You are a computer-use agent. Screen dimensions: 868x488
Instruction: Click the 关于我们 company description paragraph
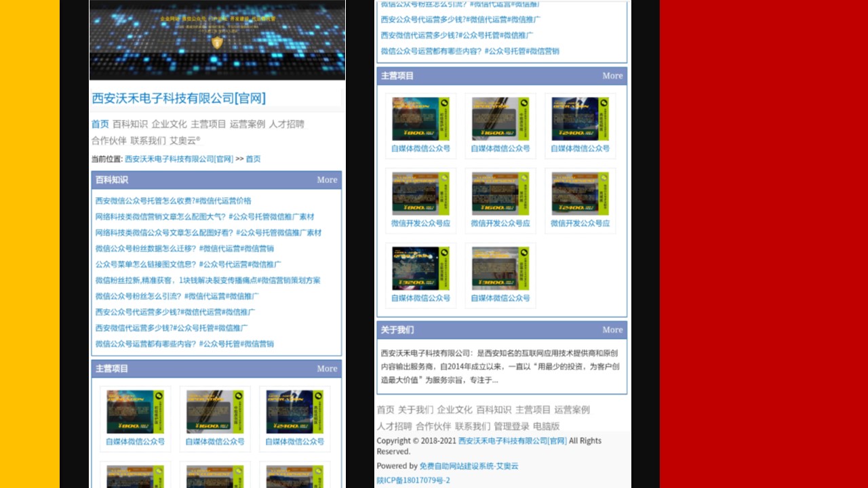pyautogui.click(x=501, y=367)
